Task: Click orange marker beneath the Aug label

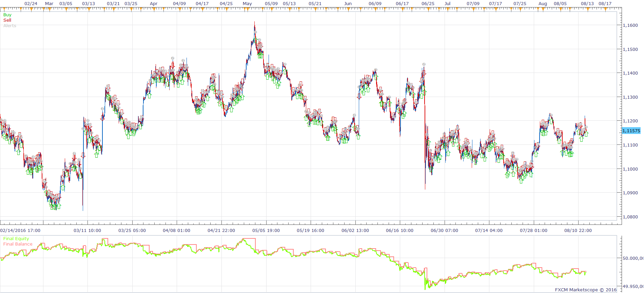Action: [543, 9]
